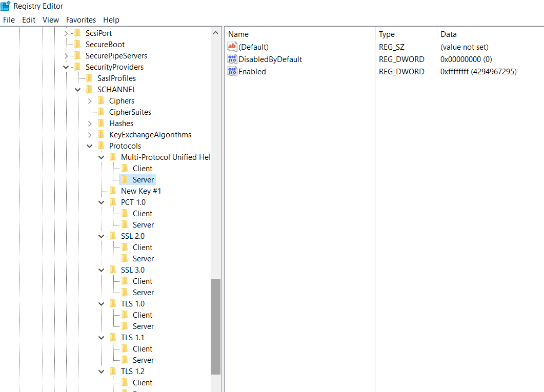Expand the Ciphers key
This screenshot has width=544, height=392.
click(x=90, y=101)
